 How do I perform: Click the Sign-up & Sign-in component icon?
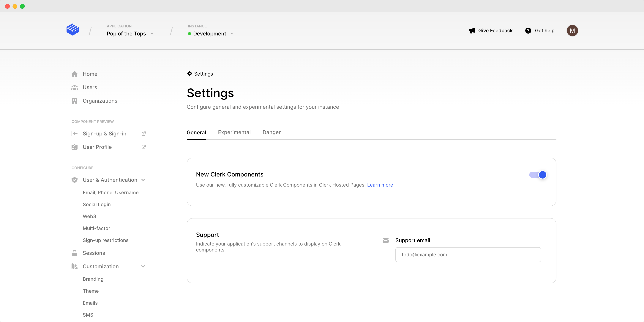[x=74, y=134]
